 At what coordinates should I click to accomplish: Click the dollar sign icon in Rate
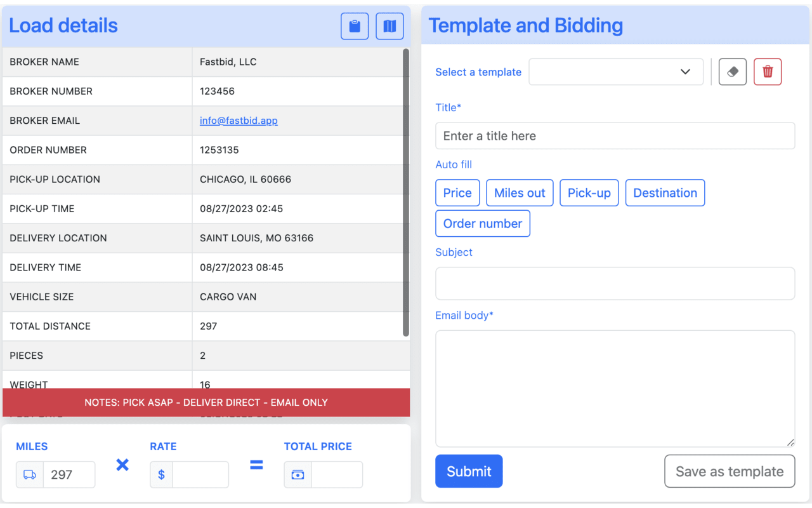pyautogui.click(x=161, y=474)
